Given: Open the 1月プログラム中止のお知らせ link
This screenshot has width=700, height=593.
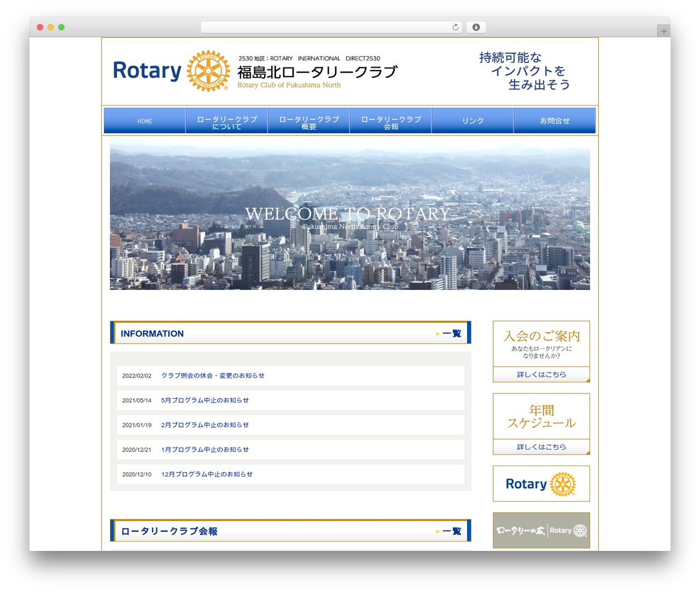Looking at the screenshot, I should click(205, 450).
